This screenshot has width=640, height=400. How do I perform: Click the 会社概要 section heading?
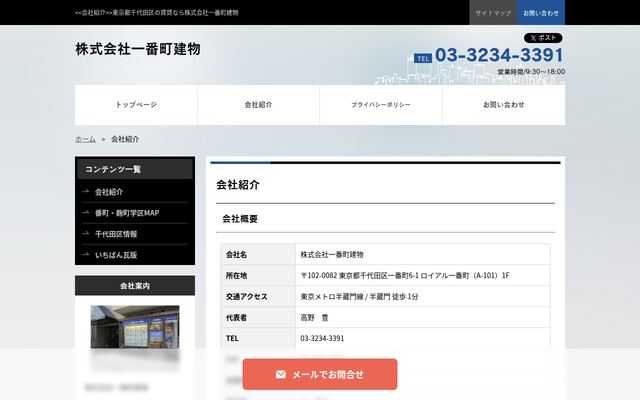(x=240, y=219)
